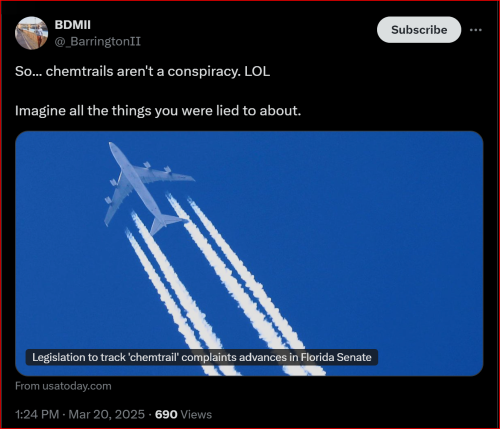The image size is (500, 429).
Task: Click the 1:24 PM timestamp
Action: pyautogui.click(x=37, y=414)
